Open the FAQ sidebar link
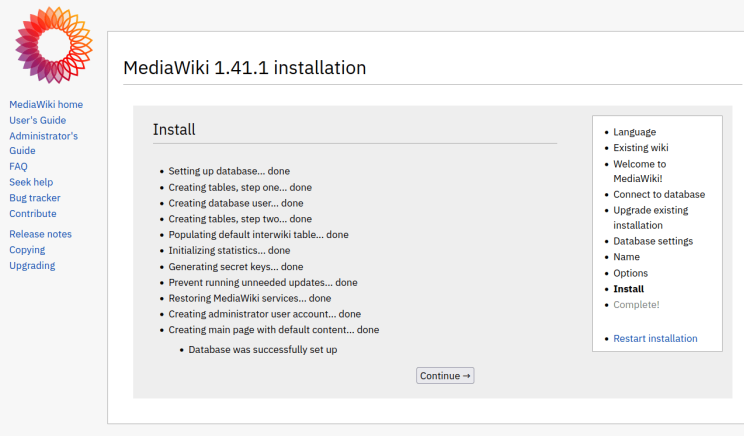 (x=18, y=166)
